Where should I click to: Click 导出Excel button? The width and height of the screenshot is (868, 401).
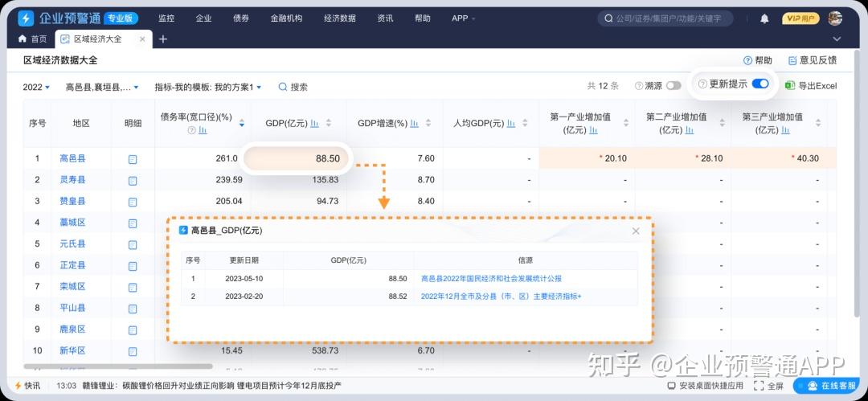click(x=812, y=86)
